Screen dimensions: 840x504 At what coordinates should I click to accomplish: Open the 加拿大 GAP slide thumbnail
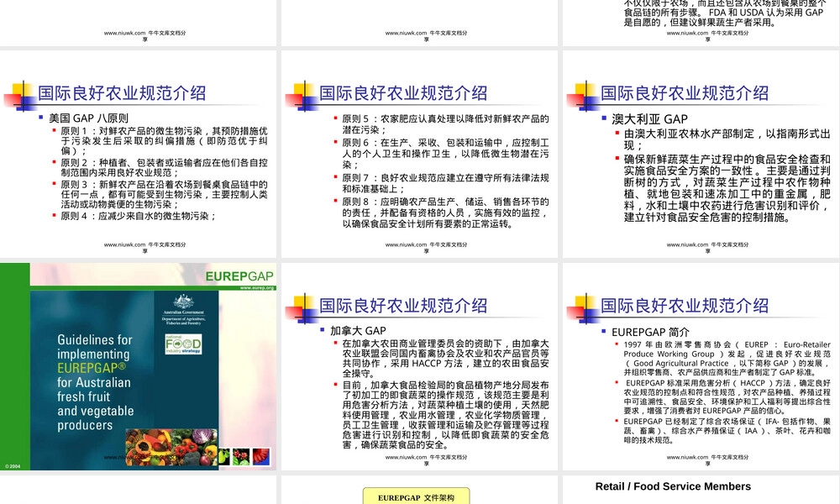tap(419, 366)
